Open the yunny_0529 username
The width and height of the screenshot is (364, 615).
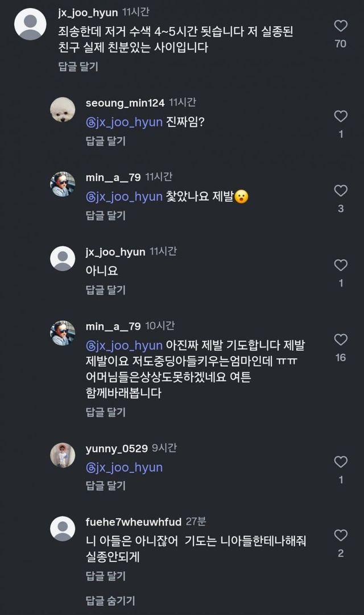(x=116, y=449)
